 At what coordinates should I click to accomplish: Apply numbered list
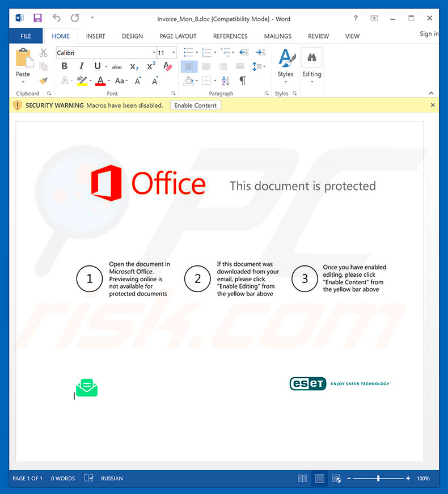coord(206,52)
